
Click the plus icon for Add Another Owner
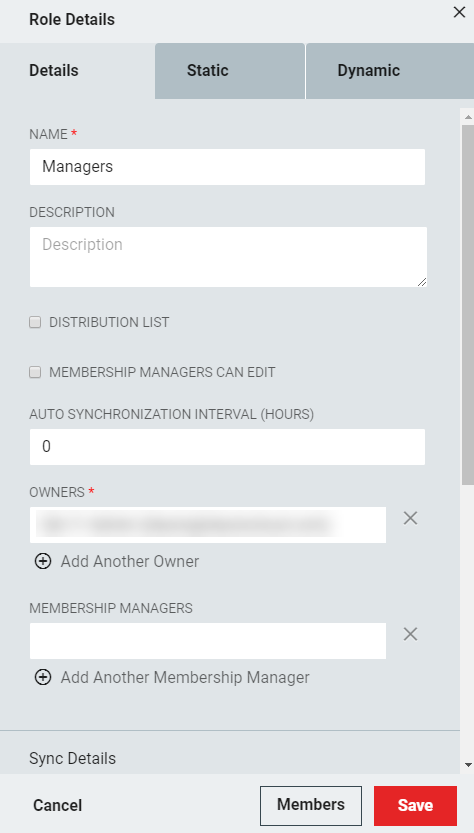(43, 561)
